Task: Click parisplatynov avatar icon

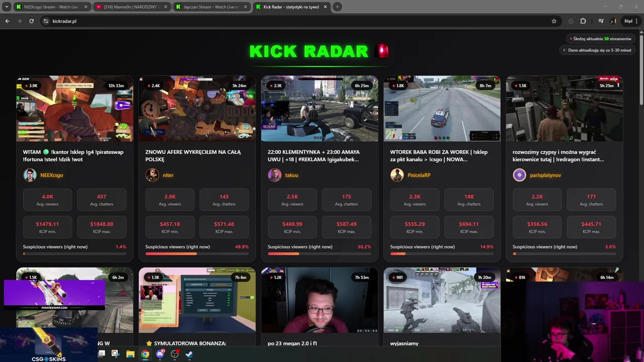Action: 519,175
